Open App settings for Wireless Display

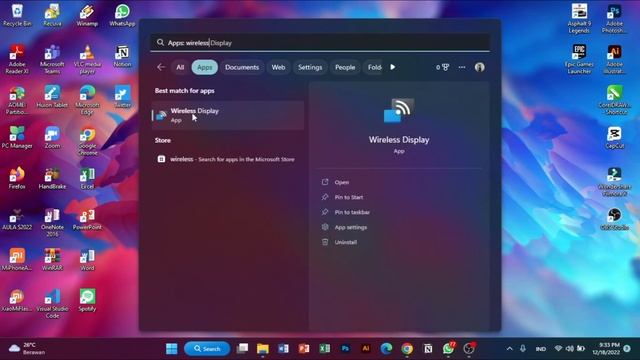(x=351, y=227)
